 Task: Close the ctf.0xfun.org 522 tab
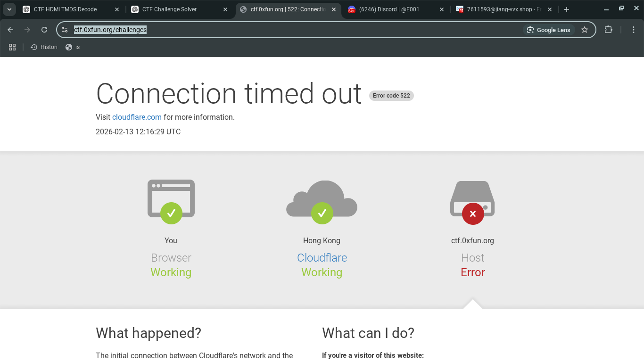click(x=334, y=9)
